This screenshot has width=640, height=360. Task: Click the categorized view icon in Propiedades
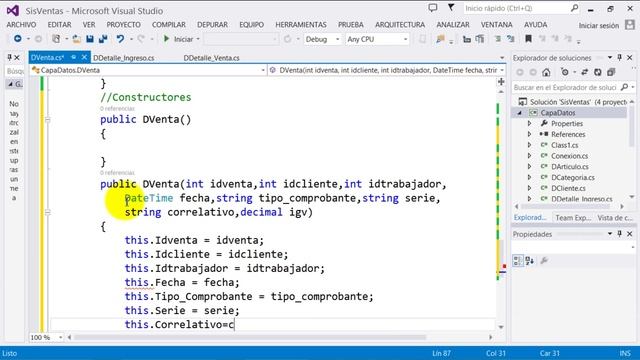coord(518,260)
